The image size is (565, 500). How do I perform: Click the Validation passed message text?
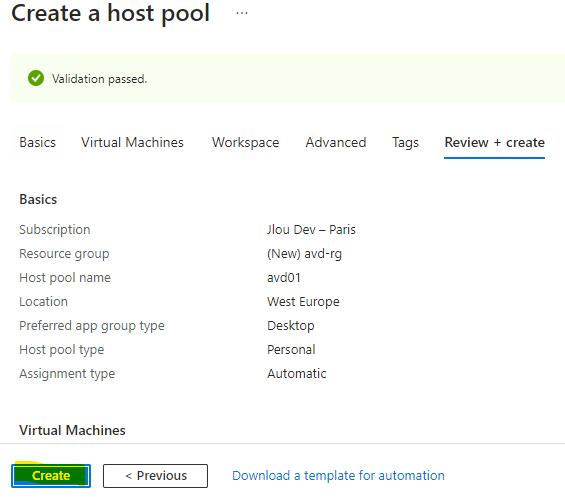coord(99,79)
